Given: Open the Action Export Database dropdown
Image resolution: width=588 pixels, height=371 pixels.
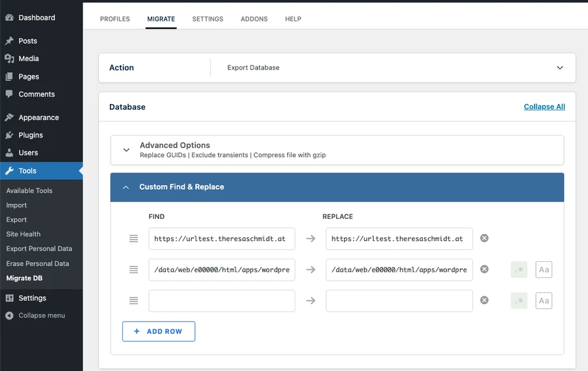Looking at the screenshot, I should click(x=393, y=68).
